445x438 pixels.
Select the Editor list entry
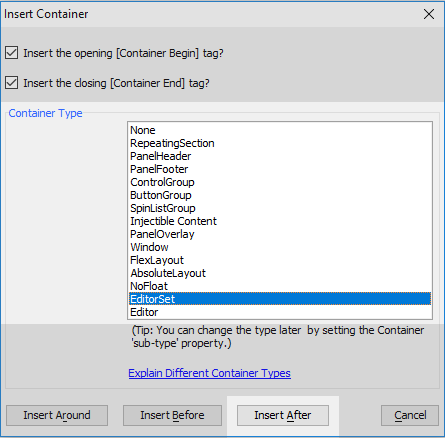click(x=280, y=312)
